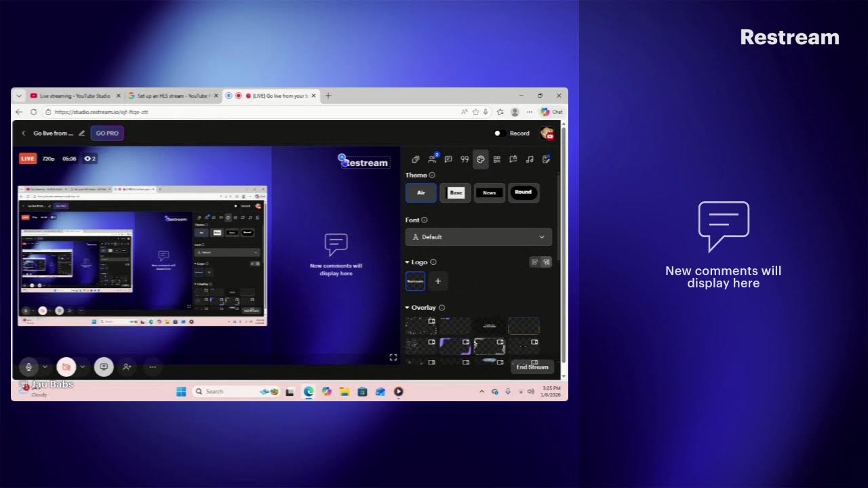Screen dimensions: 868x488
Task: Pick the white rough-edged frame overlay
Action: click(489, 346)
